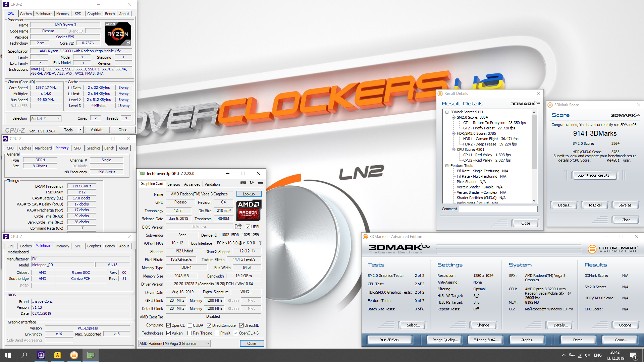Click the ENG language indicator
Image resolution: width=644 pixels, height=362 pixels.
coord(598,355)
